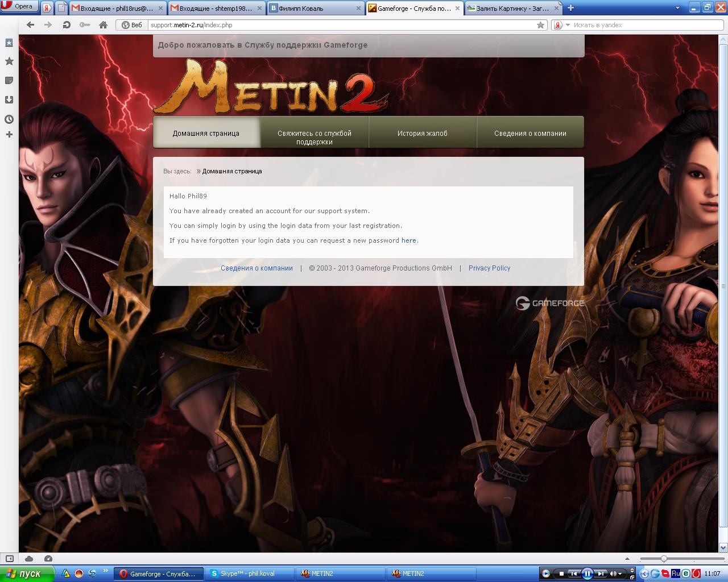
Task: Switch to the first METIN2 taskbar window
Action: tap(340, 574)
